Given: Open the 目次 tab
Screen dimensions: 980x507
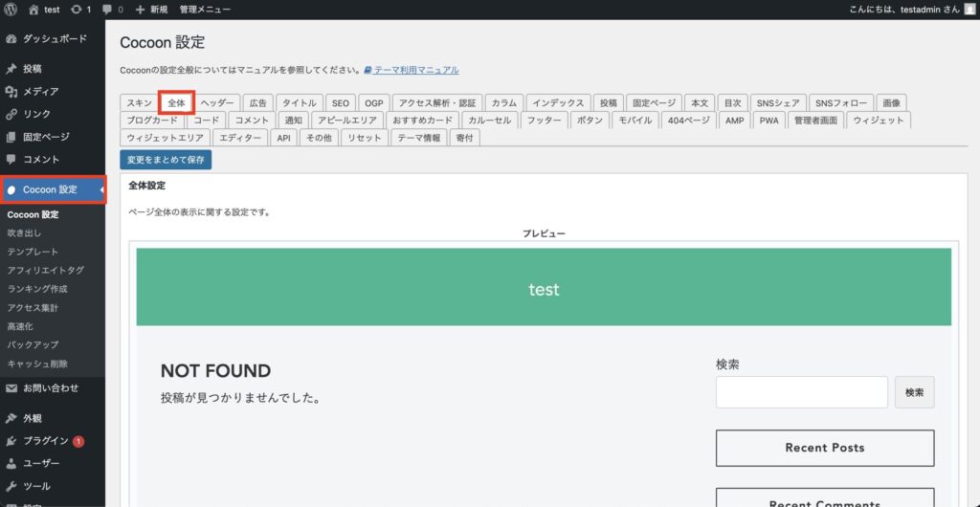Looking at the screenshot, I should (x=732, y=103).
